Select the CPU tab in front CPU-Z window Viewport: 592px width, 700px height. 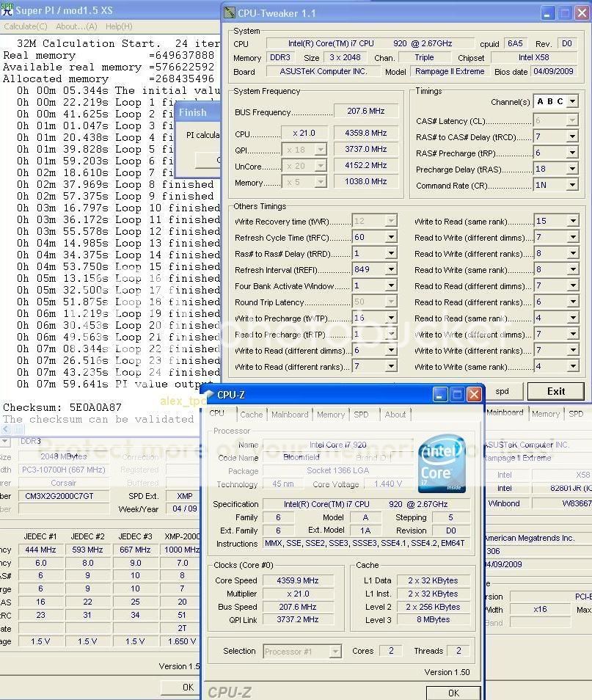[217, 413]
